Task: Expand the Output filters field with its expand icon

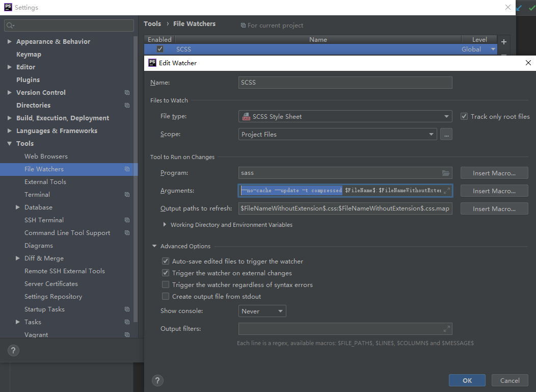Action: tap(447, 329)
